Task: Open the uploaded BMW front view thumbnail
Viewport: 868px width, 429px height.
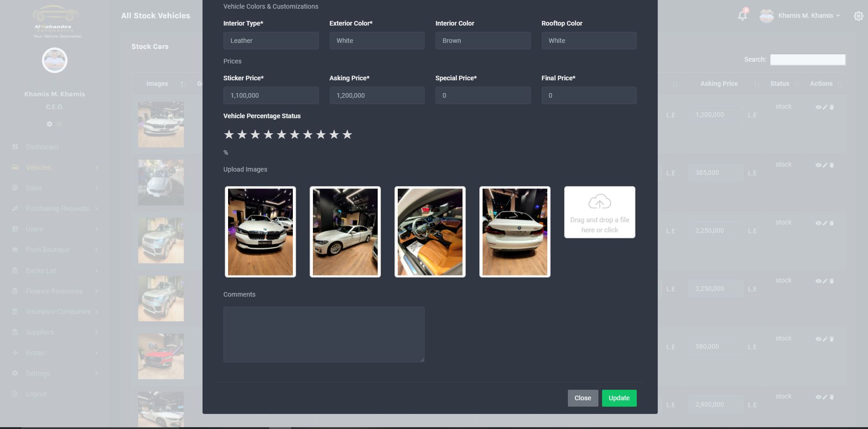Action: (x=260, y=232)
